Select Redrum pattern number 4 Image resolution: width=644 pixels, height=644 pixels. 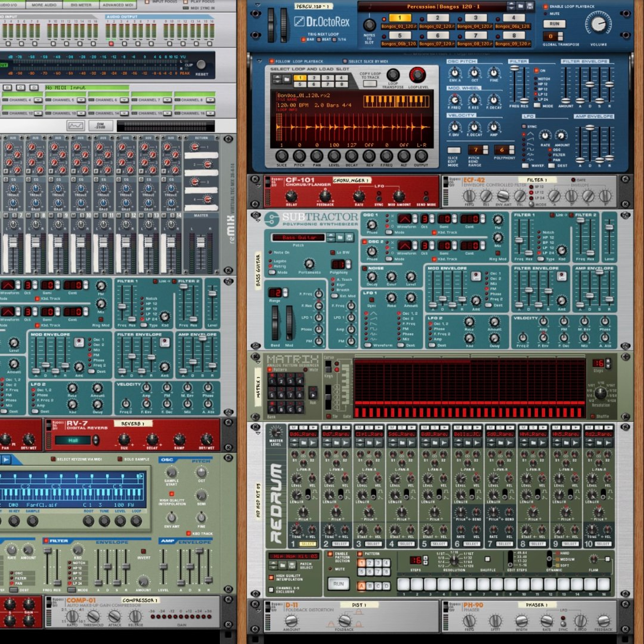tap(386, 563)
